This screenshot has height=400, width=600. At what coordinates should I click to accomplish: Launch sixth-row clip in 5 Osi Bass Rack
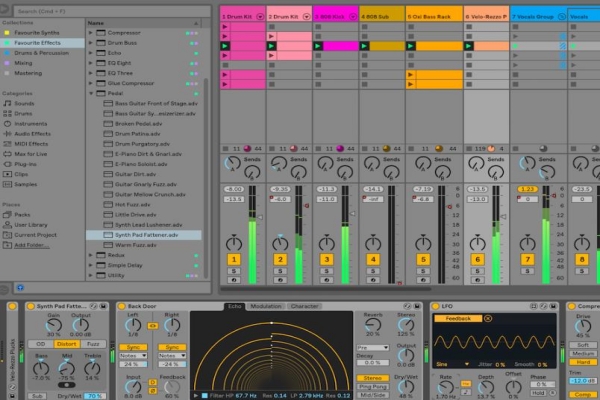411,75
